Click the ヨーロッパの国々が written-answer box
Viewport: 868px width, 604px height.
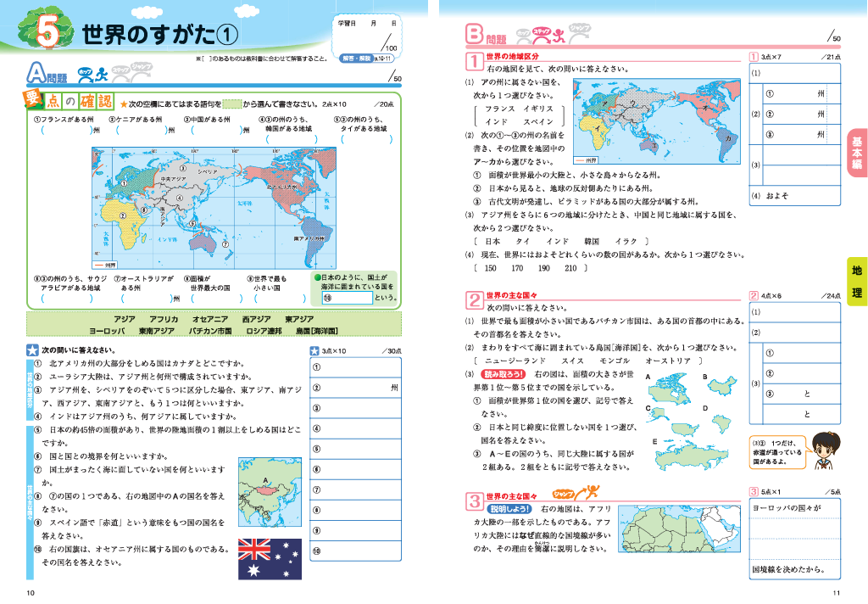coord(795,539)
